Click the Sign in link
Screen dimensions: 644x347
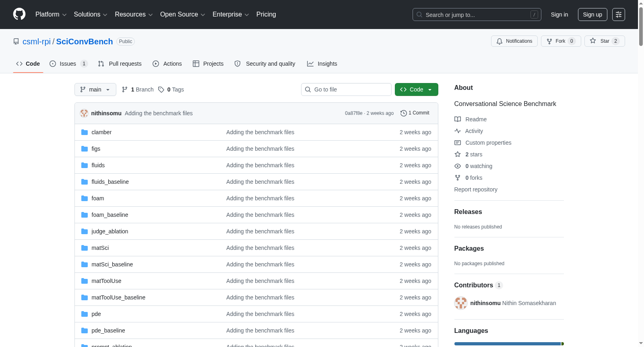(559, 15)
